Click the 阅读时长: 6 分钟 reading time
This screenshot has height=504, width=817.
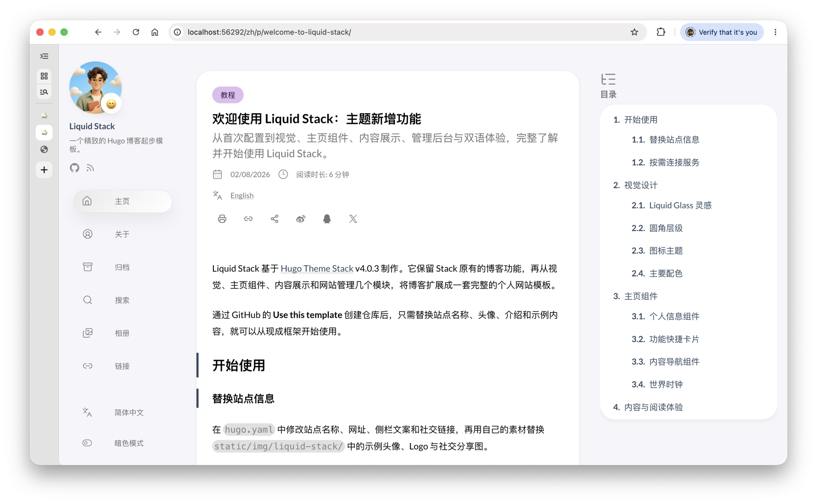323,174
